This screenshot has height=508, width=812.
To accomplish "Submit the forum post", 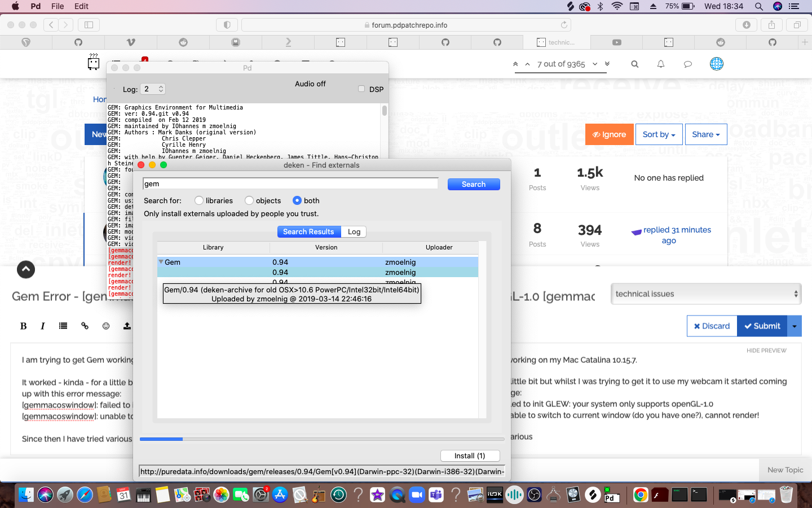I will (x=762, y=326).
